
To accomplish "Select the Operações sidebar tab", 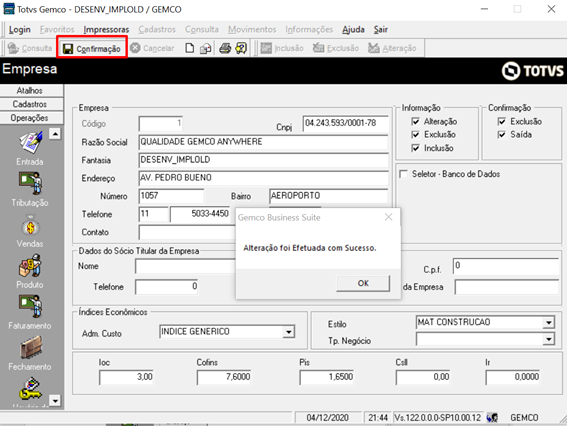I will [x=32, y=118].
